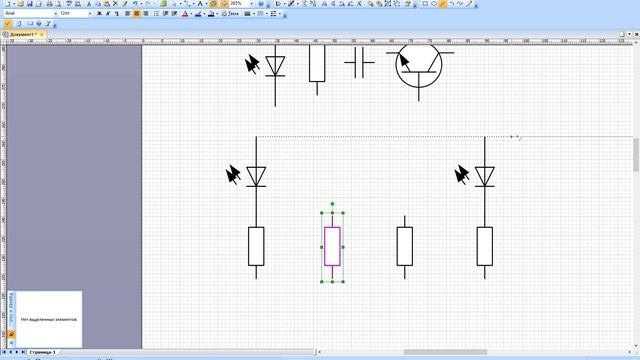Click the horizontal scrollbar thumb
Image resolution: width=640 pixels, height=360 pixels.
(x=445, y=352)
